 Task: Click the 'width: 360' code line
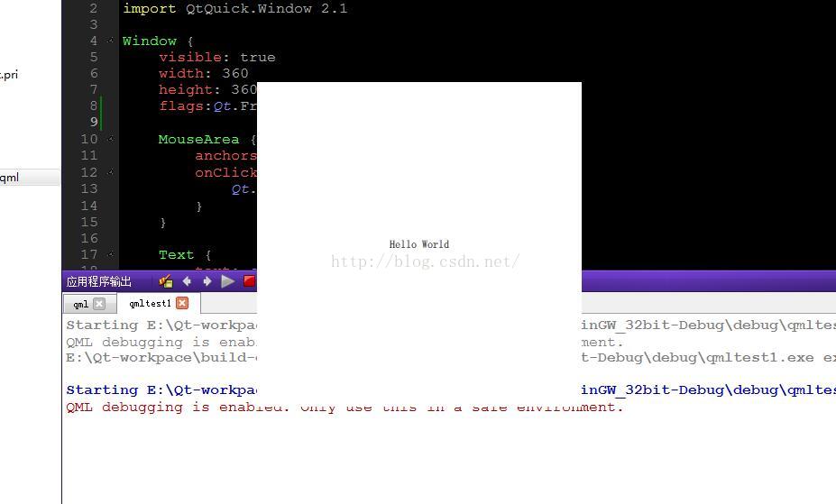click(203, 73)
